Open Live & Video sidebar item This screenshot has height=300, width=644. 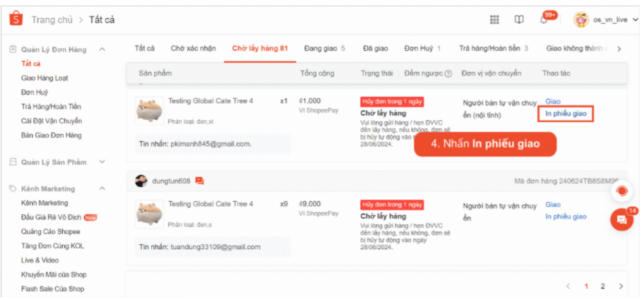point(40,260)
